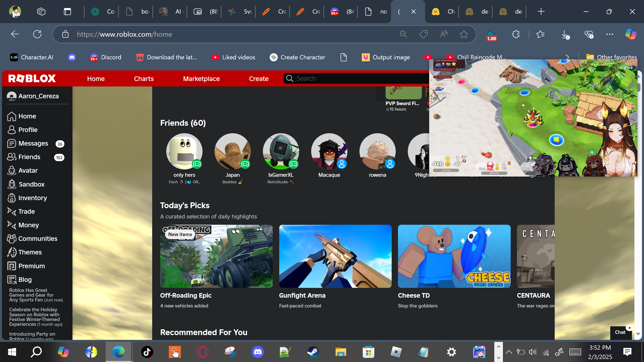
Task: Switch to the Marketplace tab
Action: pos(201,79)
